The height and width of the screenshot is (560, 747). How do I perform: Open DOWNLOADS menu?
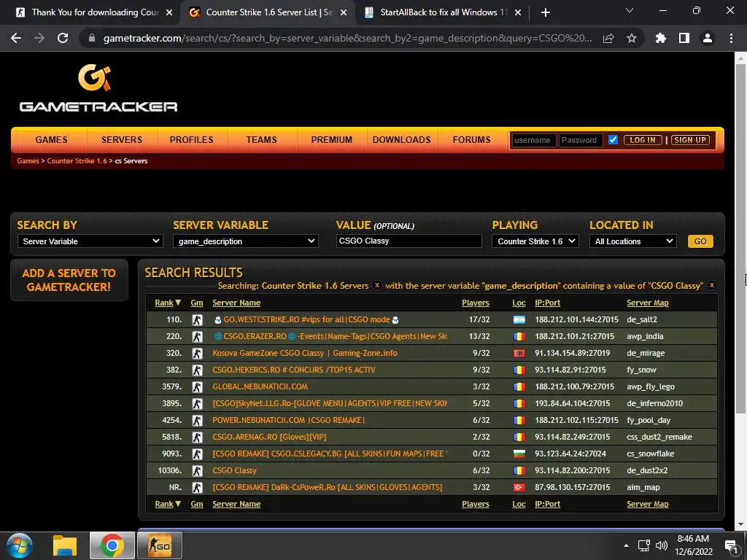click(x=402, y=140)
